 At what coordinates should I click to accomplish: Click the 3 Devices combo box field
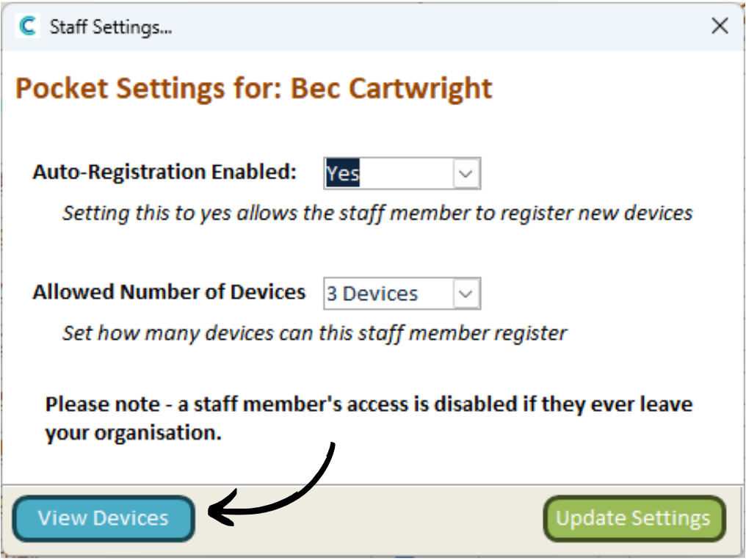pos(388,294)
